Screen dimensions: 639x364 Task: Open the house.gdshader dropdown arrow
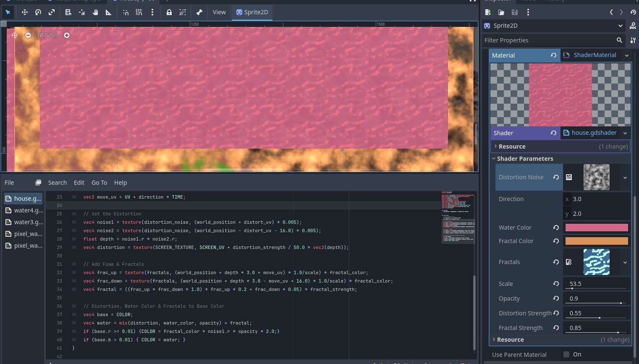[x=625, y=133]
